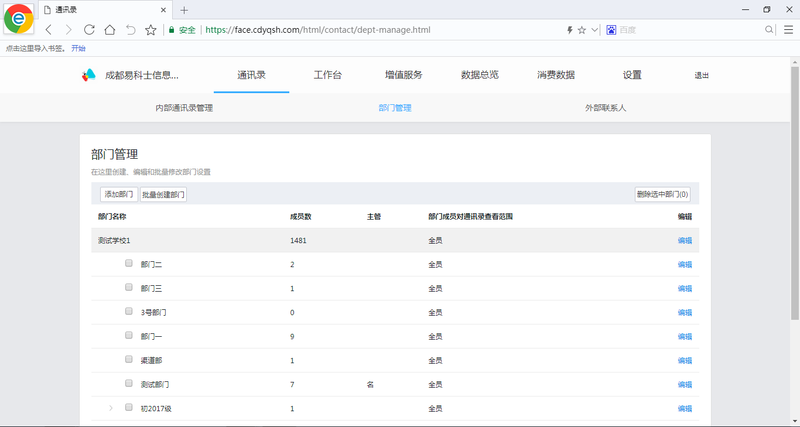Reload the page with the refresh icon
Screen dimensions: 800x427
89,30
